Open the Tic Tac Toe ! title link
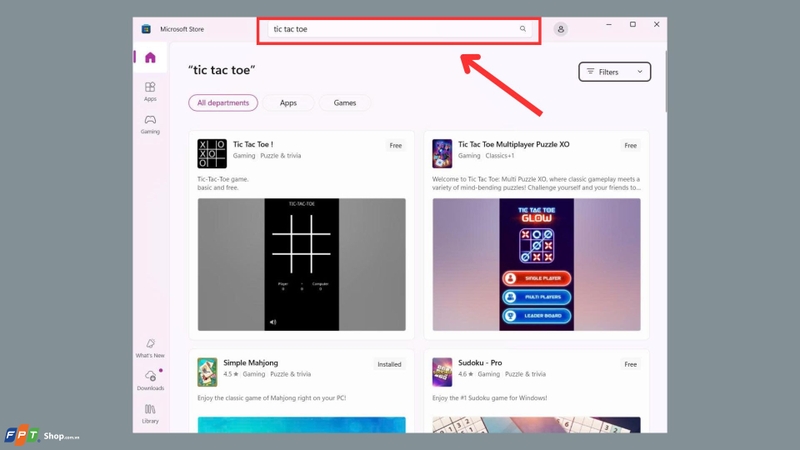The image size is (800, 450). (253, 144)
